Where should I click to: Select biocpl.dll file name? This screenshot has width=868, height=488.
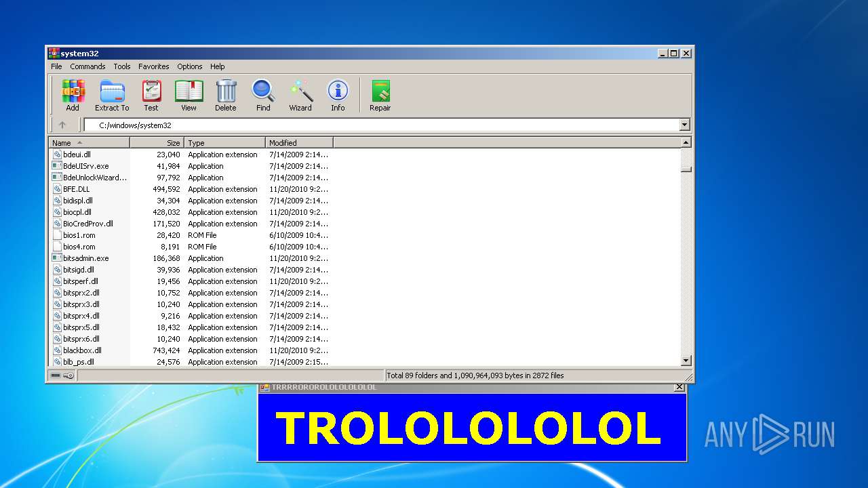[x=77, y=212]
